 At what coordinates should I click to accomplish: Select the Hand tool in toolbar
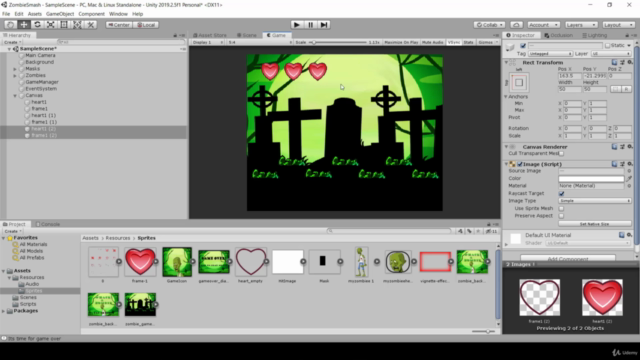pyautogui.click(x=11, y=25)
